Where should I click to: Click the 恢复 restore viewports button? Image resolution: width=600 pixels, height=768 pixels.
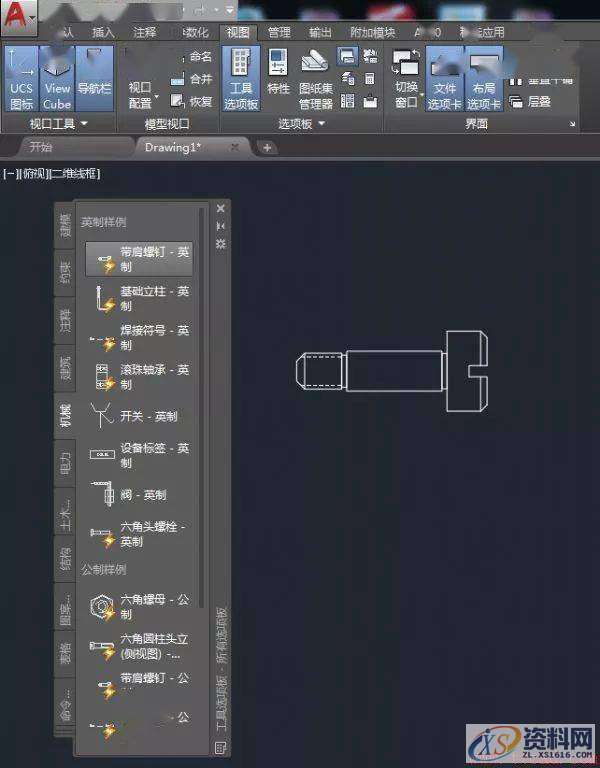click(192, 101)
